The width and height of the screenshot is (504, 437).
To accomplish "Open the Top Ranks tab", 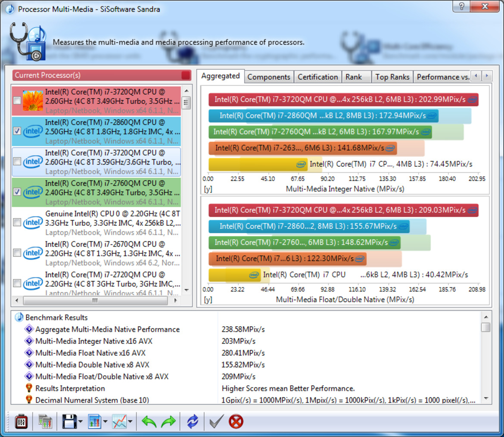I will pyautogui.click(x=392, y=77).
